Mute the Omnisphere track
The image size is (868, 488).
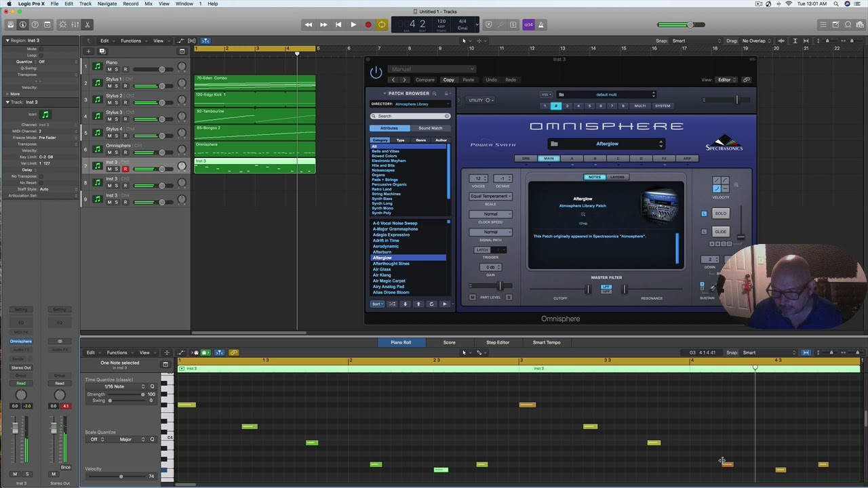[x=108, y=152]
